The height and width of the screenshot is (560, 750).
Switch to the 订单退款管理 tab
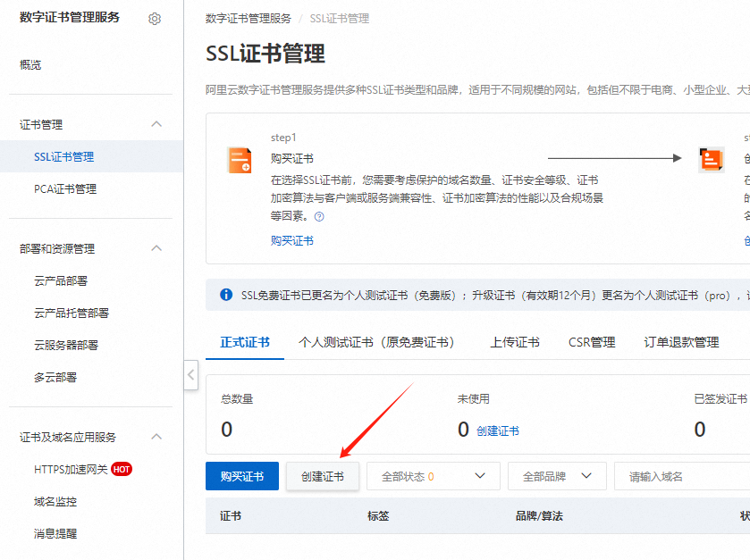coord(681,342)
